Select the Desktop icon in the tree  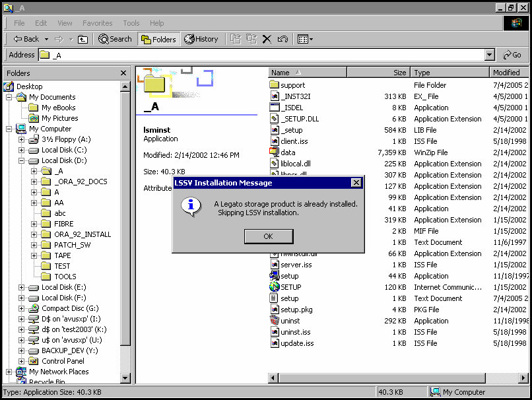[9, 86]
